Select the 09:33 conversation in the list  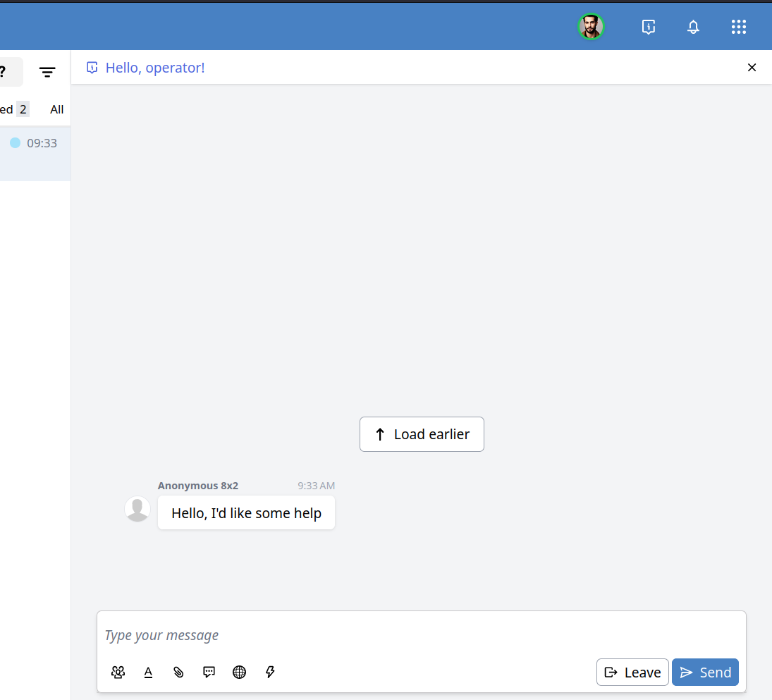point(35,154)
